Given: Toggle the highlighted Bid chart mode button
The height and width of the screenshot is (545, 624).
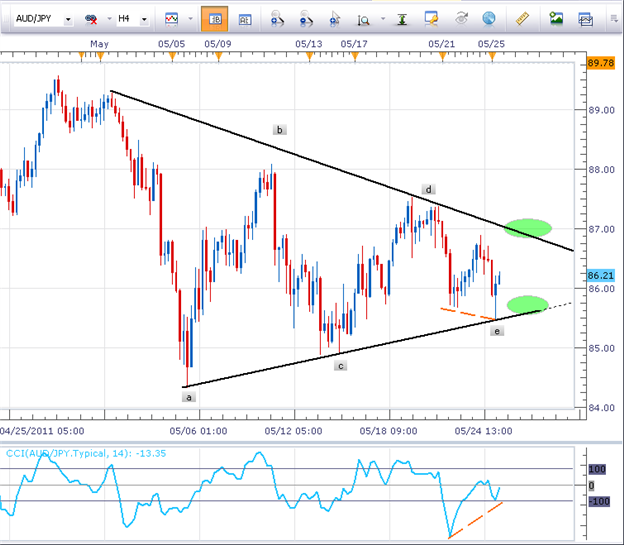Looking at the screenshot, I should [x=214, y=19].
